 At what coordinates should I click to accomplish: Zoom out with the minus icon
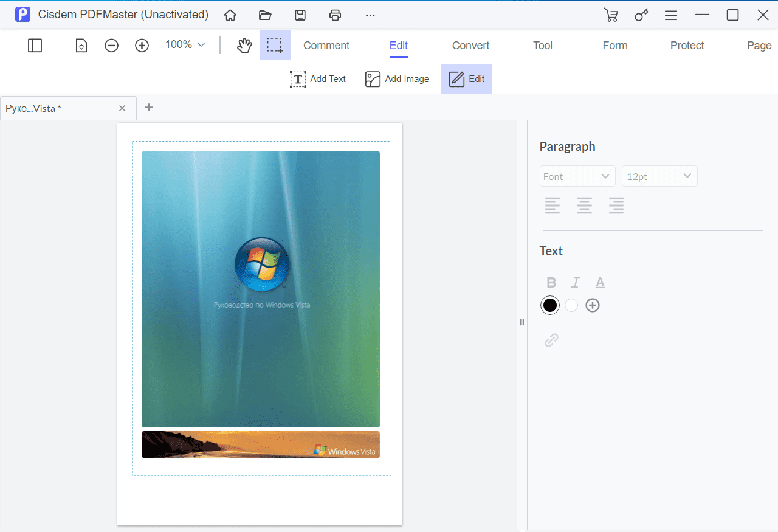click(111, 45)
